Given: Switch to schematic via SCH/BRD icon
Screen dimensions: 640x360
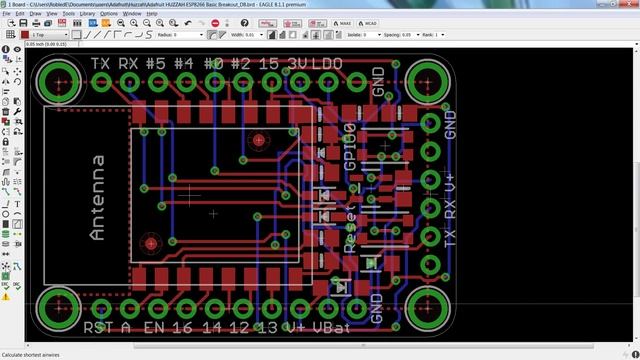Looking at the screenshot, I should (x=62, y=23).
